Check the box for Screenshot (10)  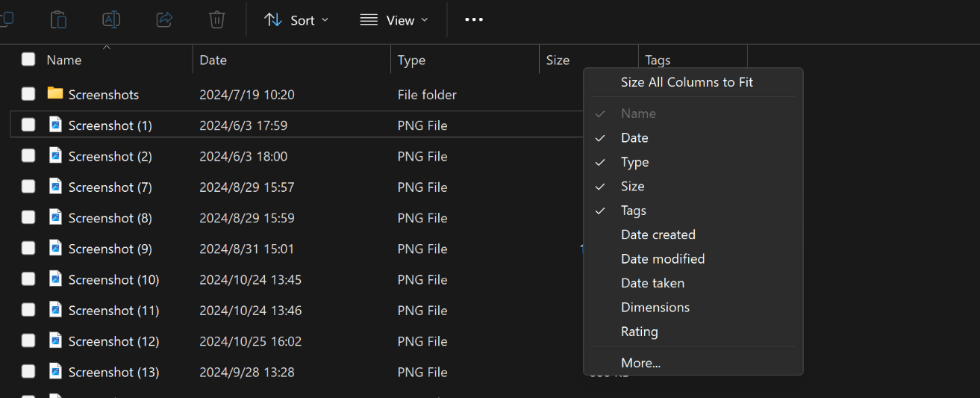(28, 279)
